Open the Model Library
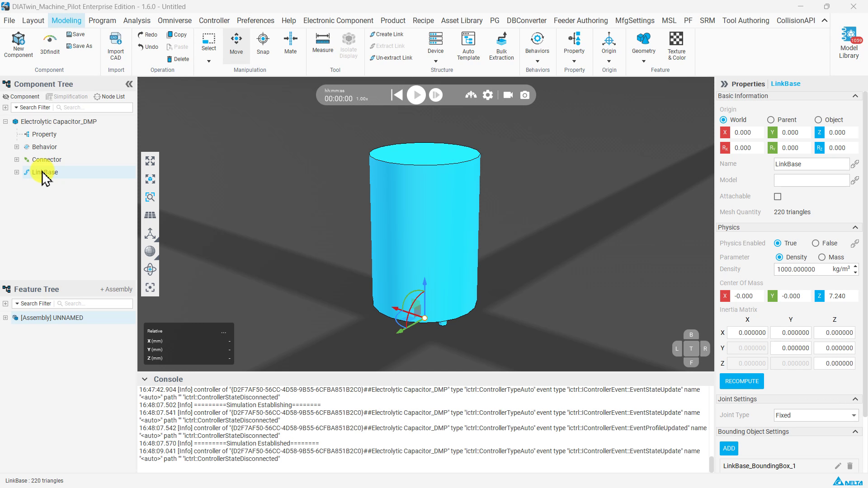868x488 pixels. [x=849, y=43]
